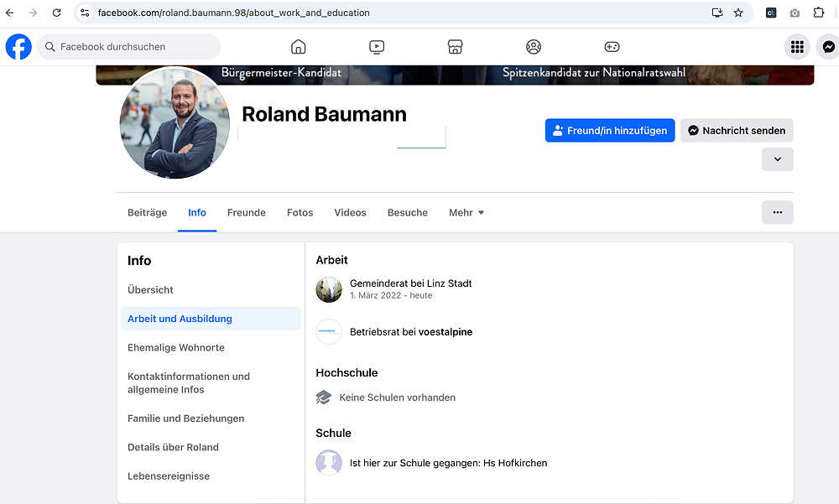Click in the Facebook durchsuchen search field
The width and height of the screenshot is (839, 504).
point(129,47)
